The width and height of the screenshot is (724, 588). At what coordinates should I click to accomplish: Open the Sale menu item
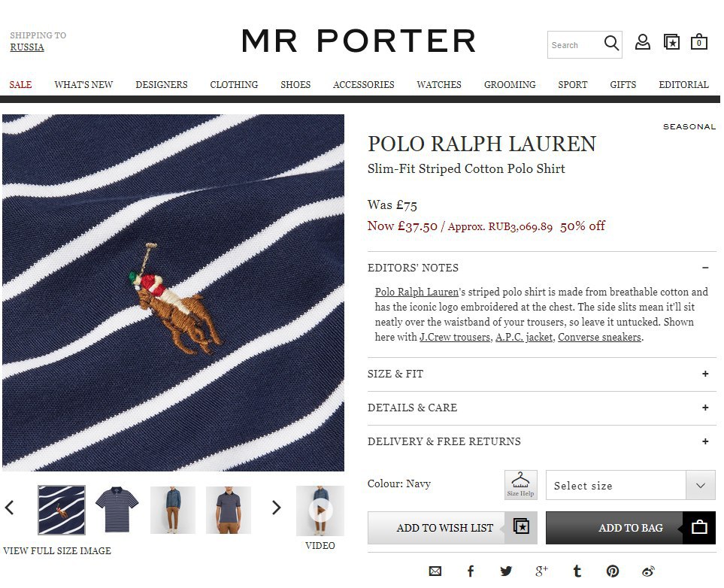point(21,84)
